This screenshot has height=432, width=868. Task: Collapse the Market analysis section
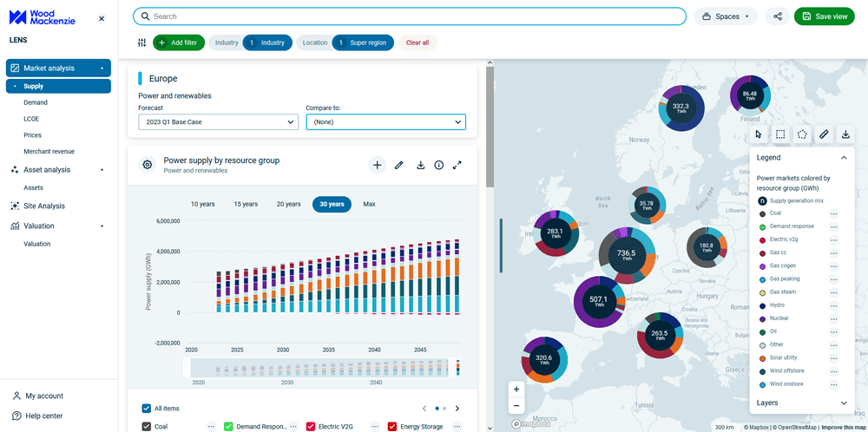click(x=102, y=69)
